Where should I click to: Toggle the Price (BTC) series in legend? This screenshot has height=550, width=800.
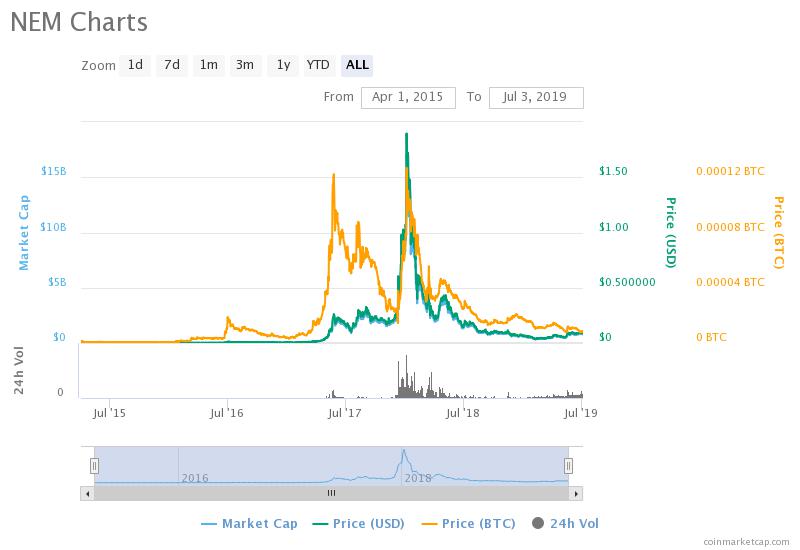pyautogui.click(x=468, y=523)
